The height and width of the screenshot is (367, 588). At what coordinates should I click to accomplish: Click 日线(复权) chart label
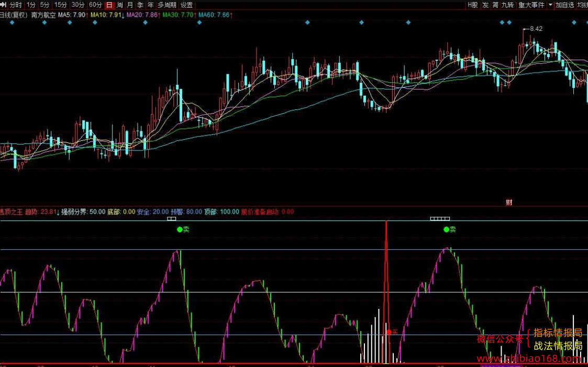click(x=14, y=15)
